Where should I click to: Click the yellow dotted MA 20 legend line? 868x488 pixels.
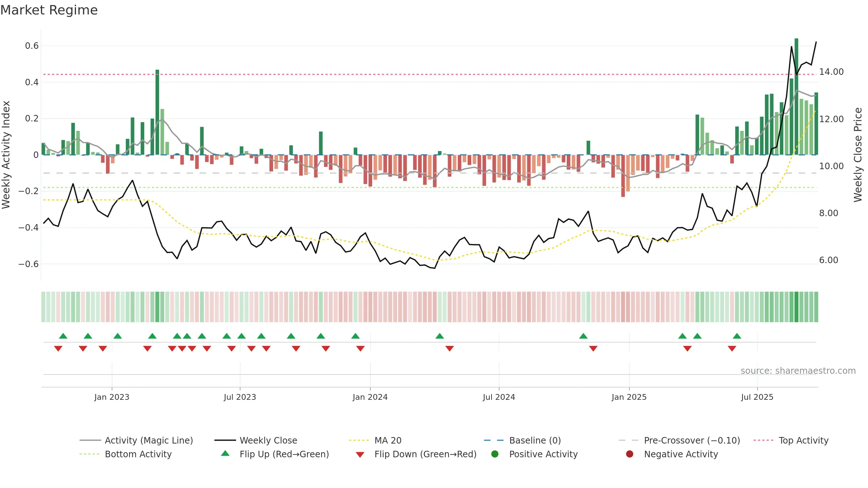point(359,440)
